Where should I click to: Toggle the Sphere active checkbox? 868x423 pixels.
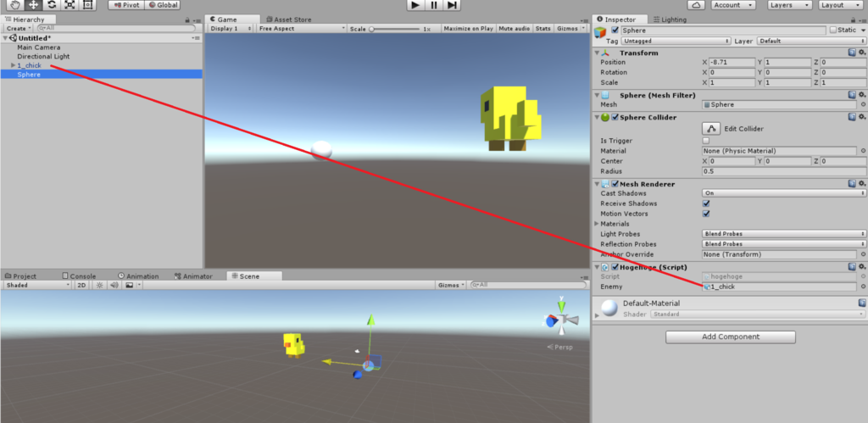coord(615,30)
